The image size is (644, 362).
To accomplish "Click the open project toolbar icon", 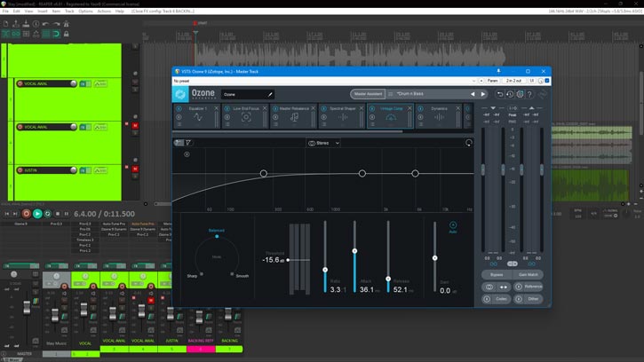I will 16,24.
